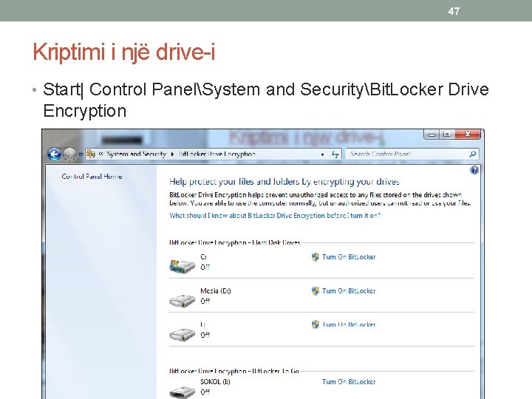Minimize the Control Panel window

coord(432,134)
